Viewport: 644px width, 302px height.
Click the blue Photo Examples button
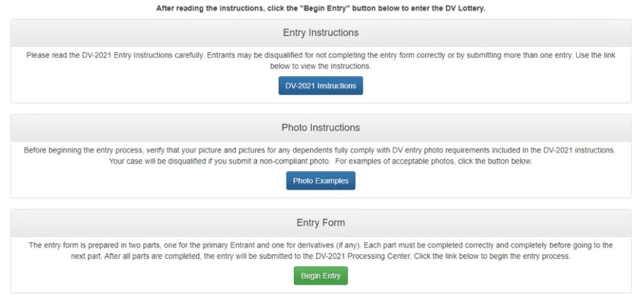tap(320, 181)
